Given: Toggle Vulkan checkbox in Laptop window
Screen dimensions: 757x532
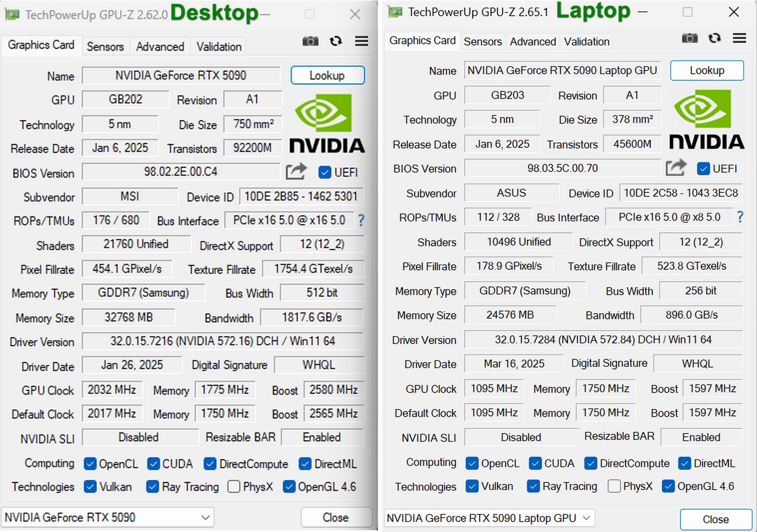Looking at the screenshot, I should 472,486.
